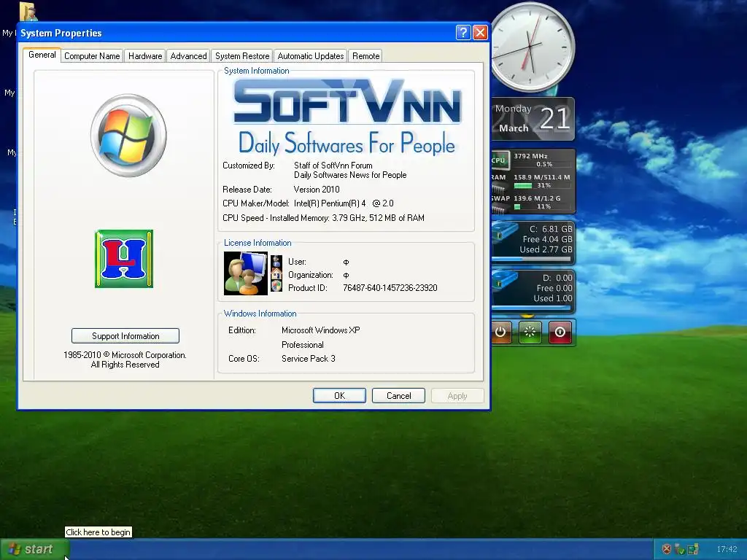Click the analog clock gadget
The image size is (747, 560).
click(x=533, y=47)
